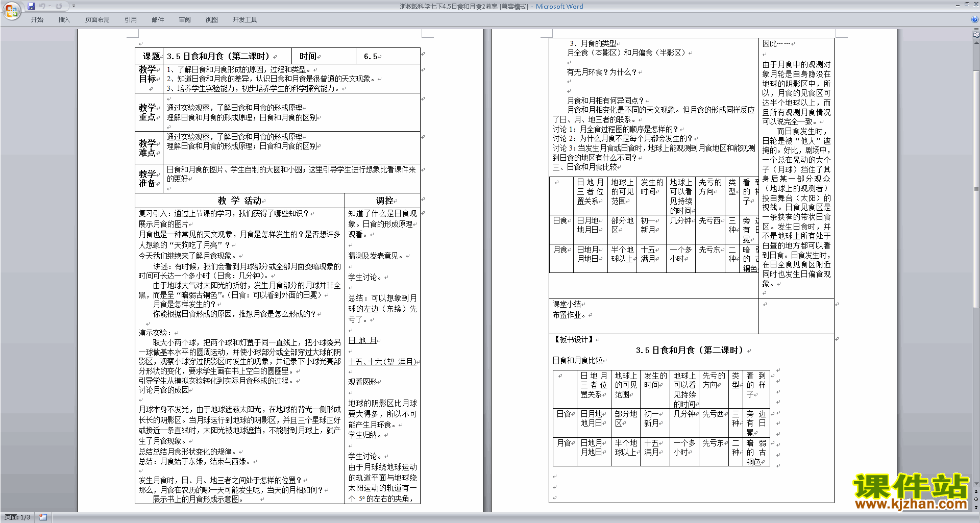
Task: Click the 教学准备 row label
Action: (x=148, y=179)
